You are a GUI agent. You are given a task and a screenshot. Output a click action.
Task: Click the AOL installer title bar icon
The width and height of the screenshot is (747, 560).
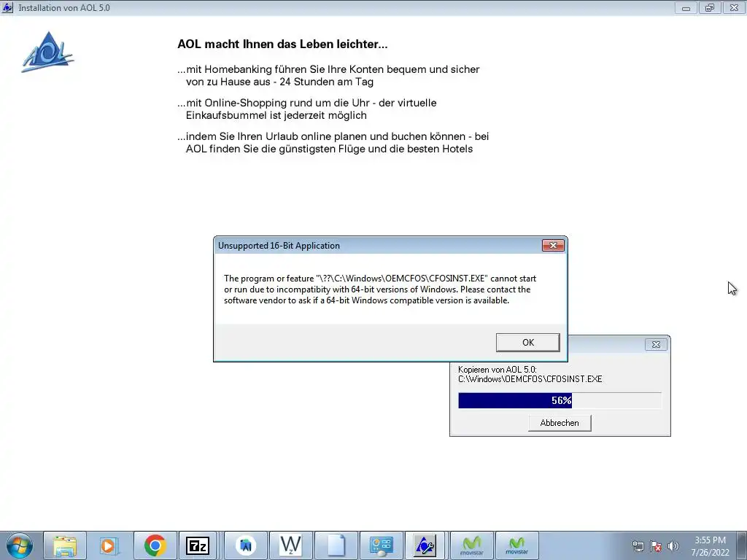point(7,7)
